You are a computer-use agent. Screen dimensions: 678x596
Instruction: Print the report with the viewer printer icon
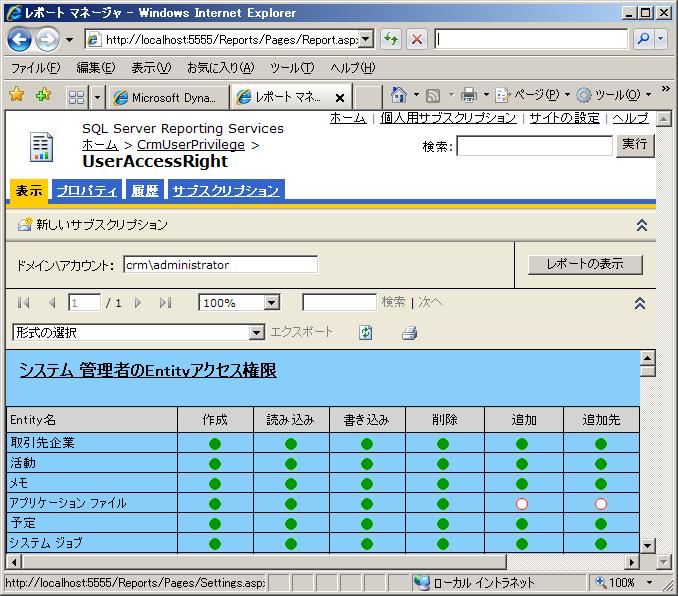click(x=409, y=333)
